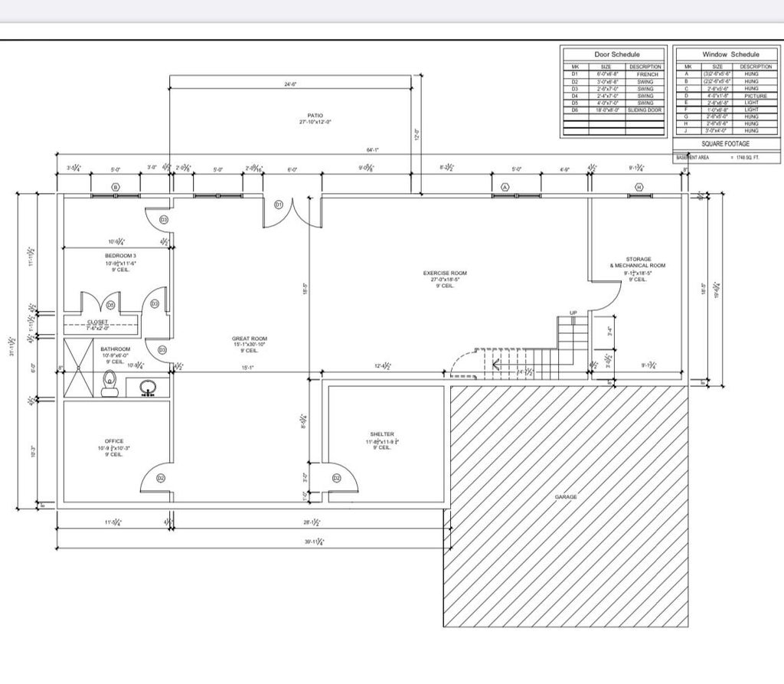Click the D2 tag on Shelter door
The image size is (784, 684).
(337, 479)
